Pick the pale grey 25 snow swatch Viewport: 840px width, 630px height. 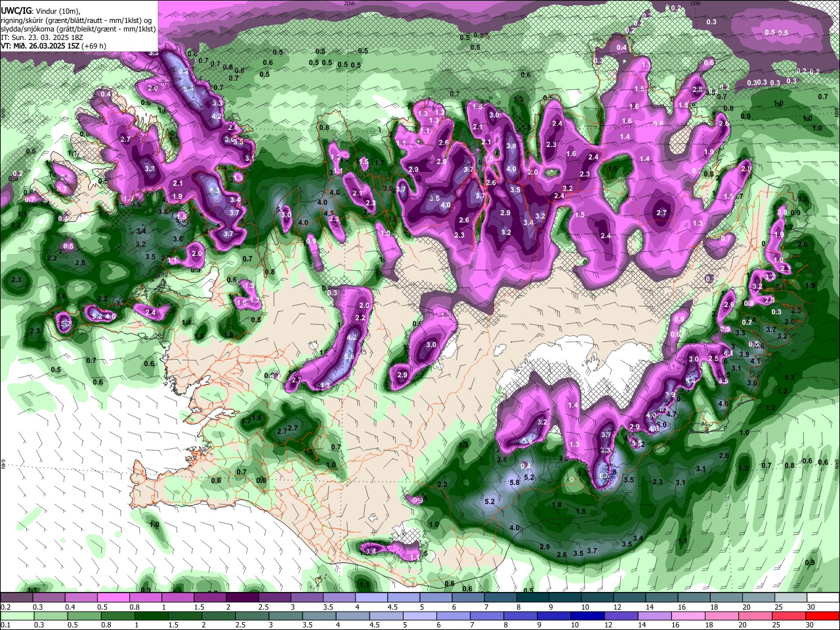coord(791,598)
